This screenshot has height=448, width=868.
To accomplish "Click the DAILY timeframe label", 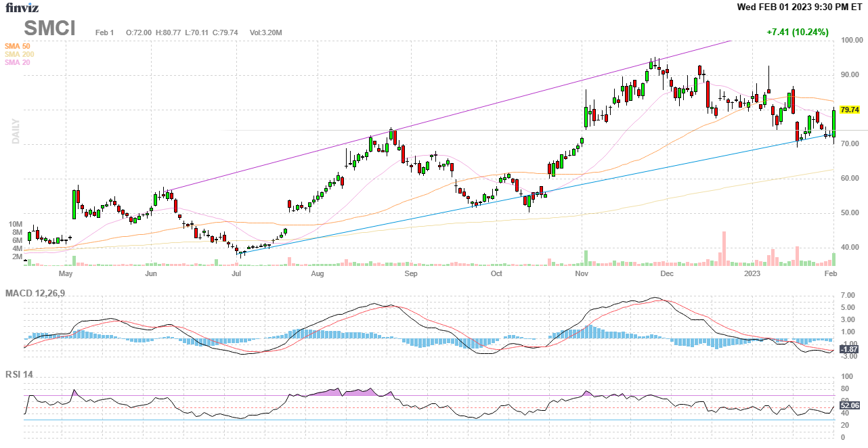I will coord(16,131).
